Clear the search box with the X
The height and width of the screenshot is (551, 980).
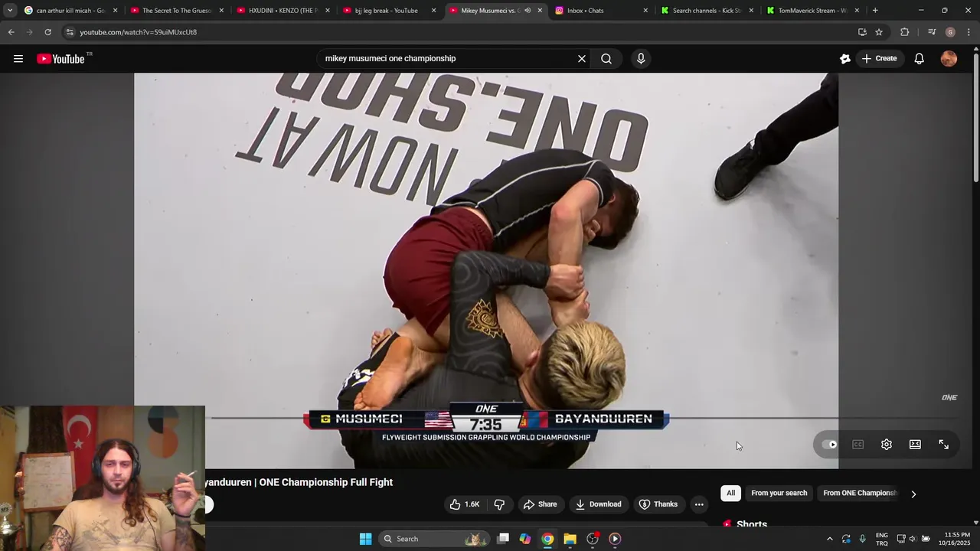[x=582, y=59]
